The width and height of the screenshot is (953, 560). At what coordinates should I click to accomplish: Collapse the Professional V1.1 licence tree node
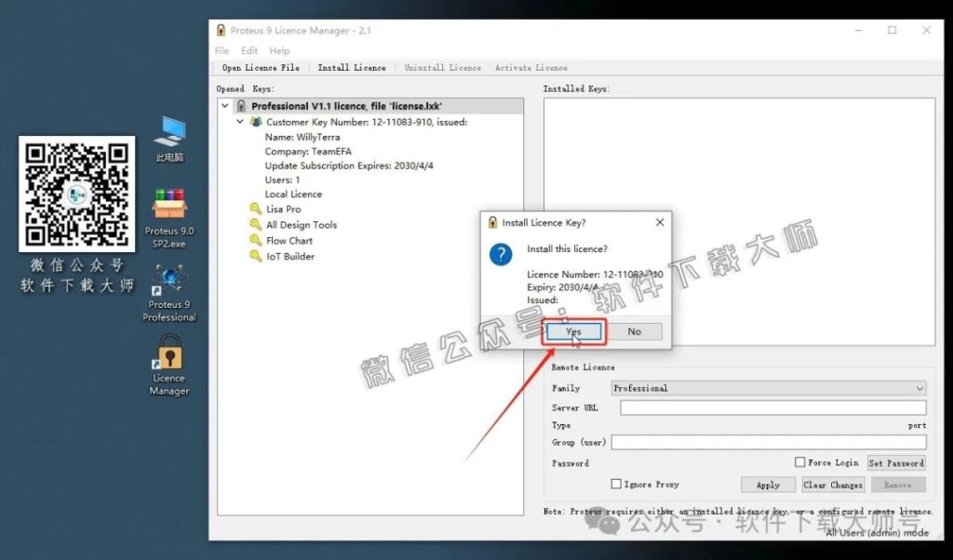(225, 106)
